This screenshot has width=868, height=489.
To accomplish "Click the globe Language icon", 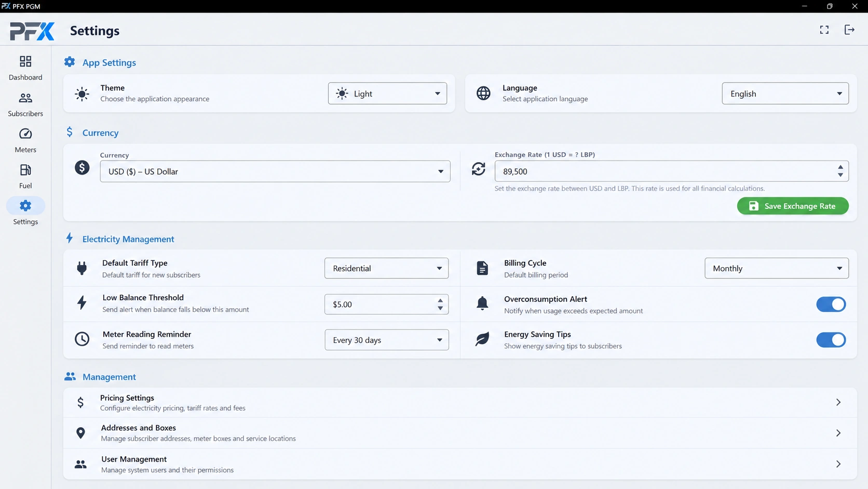I will point(483,93).
